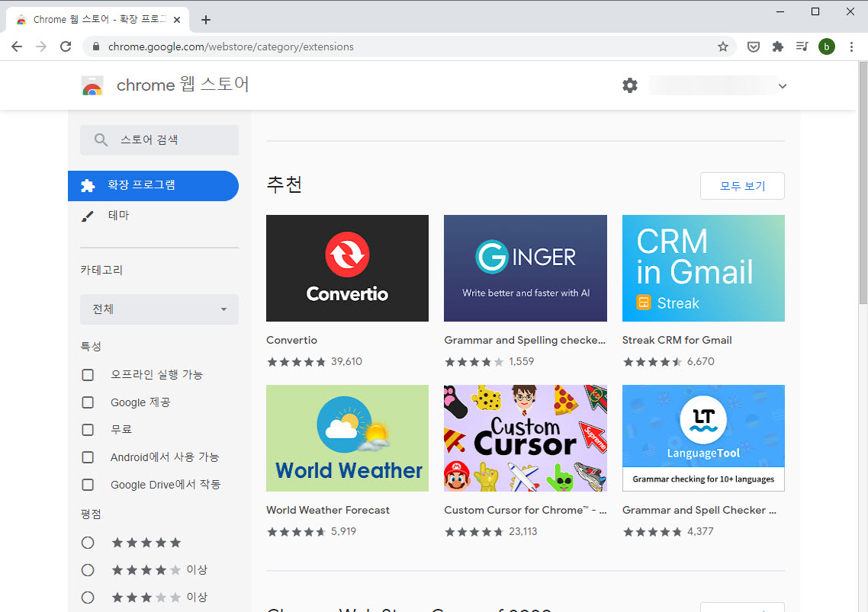This screenshot has width=868, height=612.
Task: Click the 추천 section heading
Action: pos(284,184)
